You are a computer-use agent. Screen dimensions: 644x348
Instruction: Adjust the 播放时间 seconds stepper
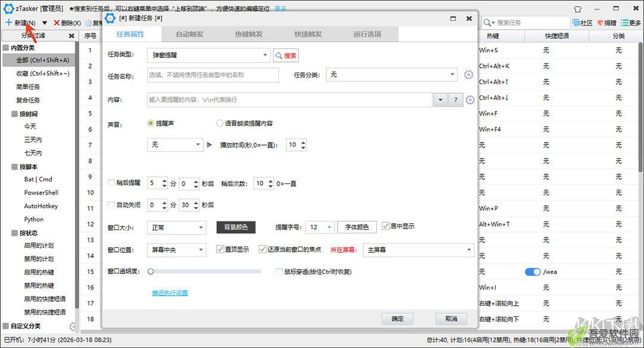coord(303,145)
